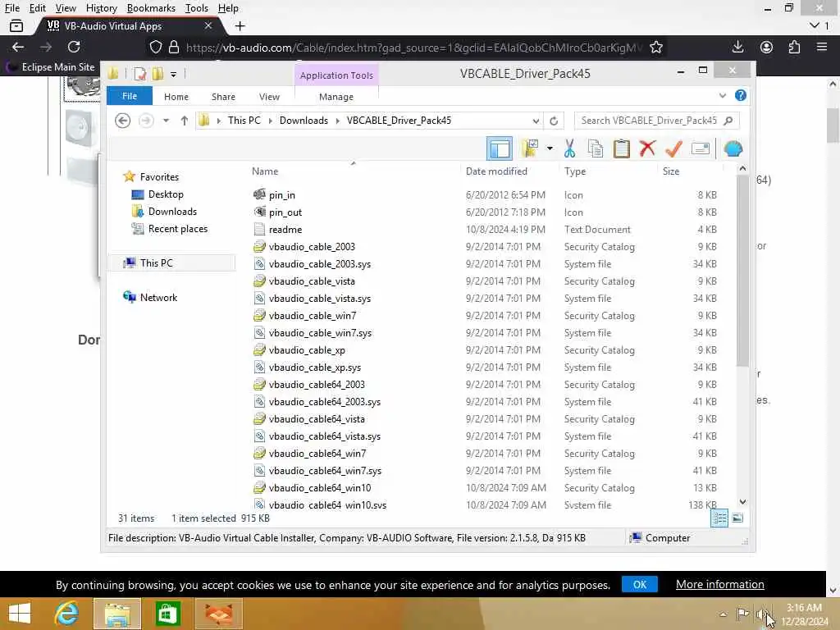
Task: Click in Search VBCABLE_Driver_Pack45 field
Action: tap(656, 121)
